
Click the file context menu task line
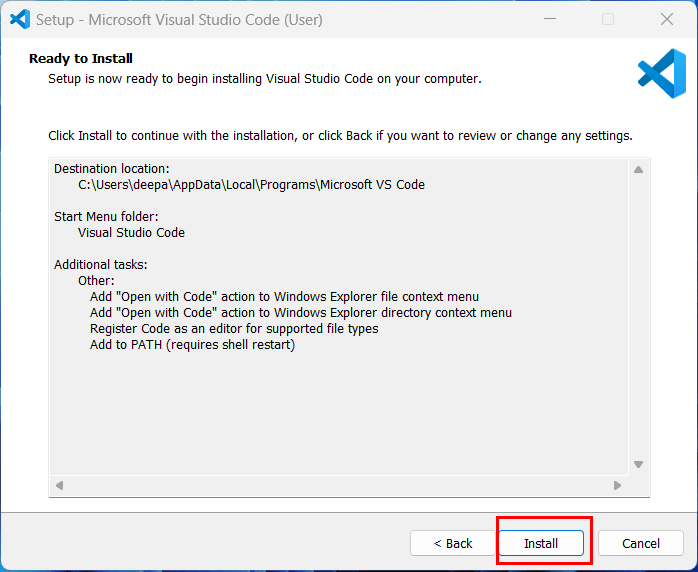284,297
